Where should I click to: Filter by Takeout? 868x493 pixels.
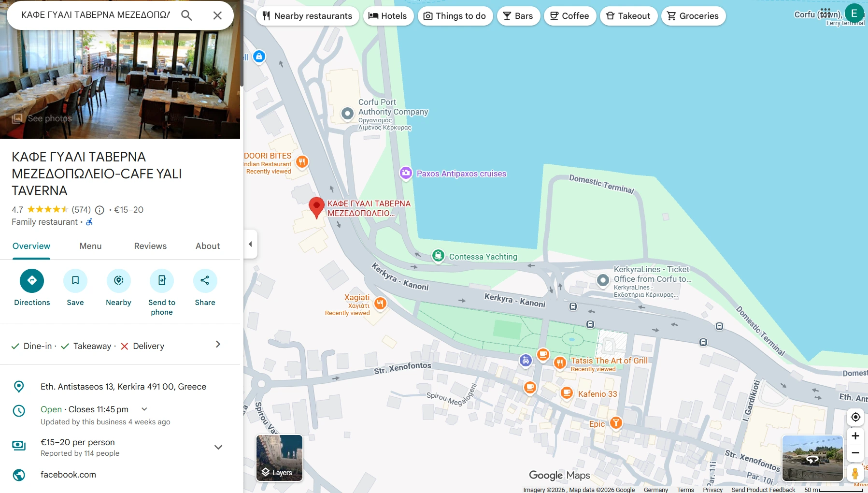coord(628,16)
